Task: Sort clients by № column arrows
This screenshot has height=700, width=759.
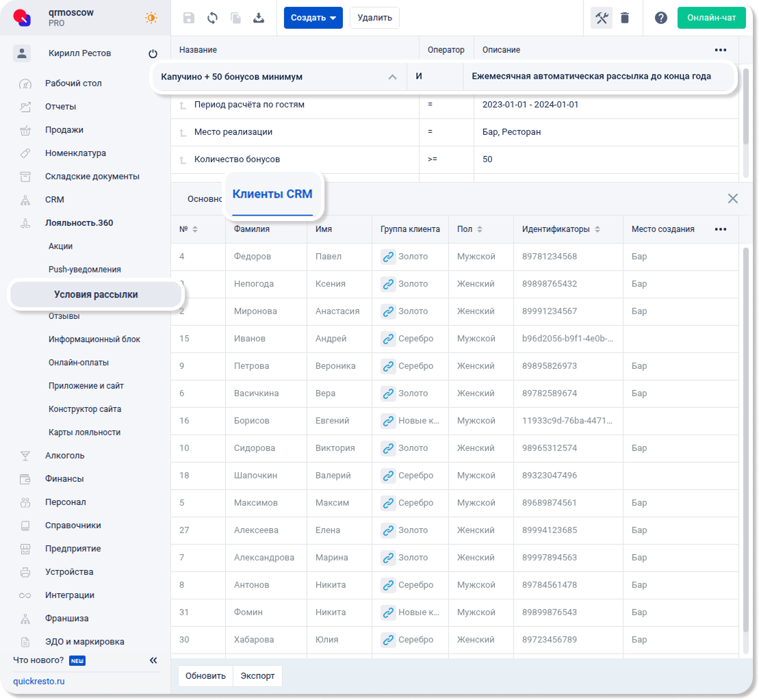Action: [x=195, y=229]
